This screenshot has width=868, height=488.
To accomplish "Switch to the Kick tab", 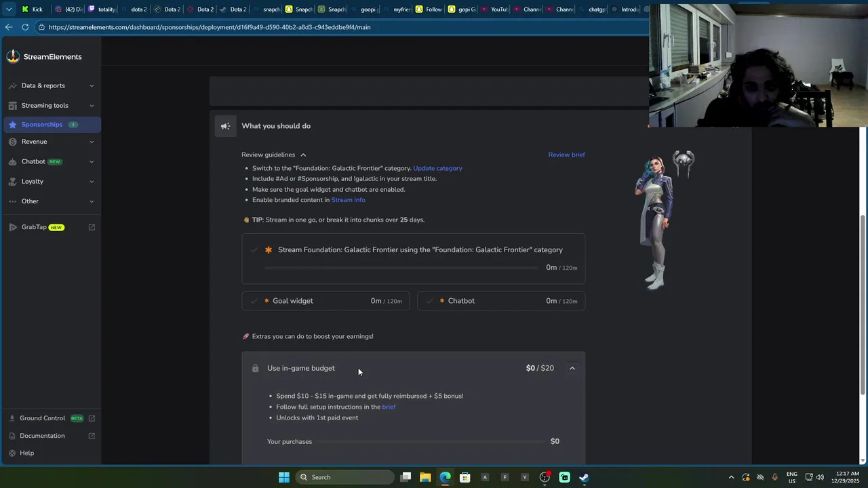I will pyautogui.click(x=33, y=9).
